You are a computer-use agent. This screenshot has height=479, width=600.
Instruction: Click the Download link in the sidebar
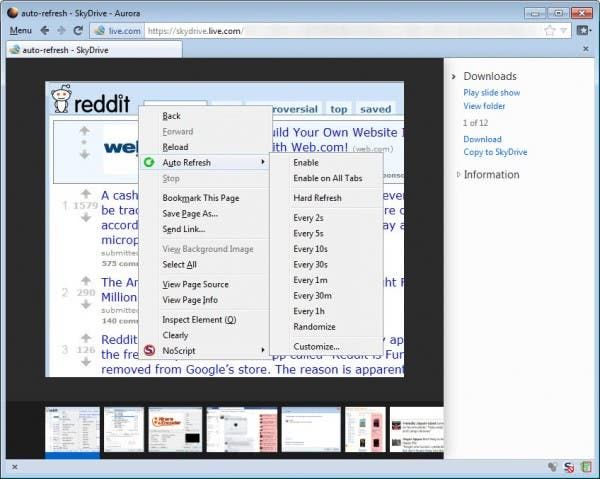[x=483, y=139]
